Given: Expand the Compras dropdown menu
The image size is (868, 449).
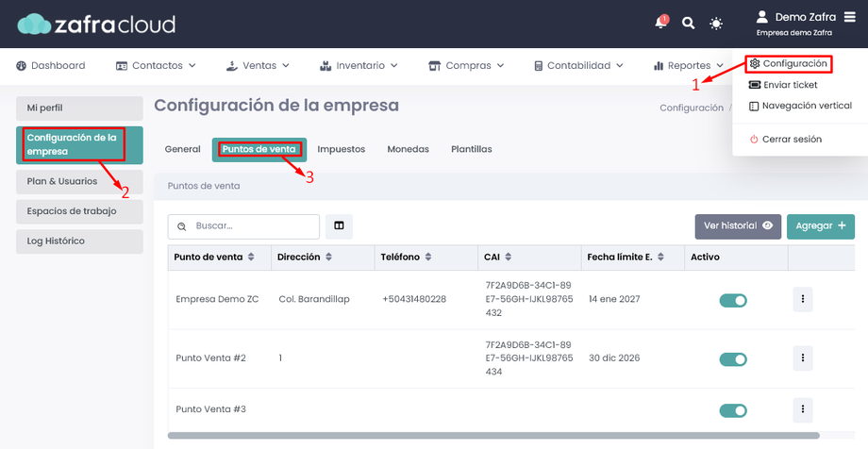Looking at the screenshot, I should (467, 66).
